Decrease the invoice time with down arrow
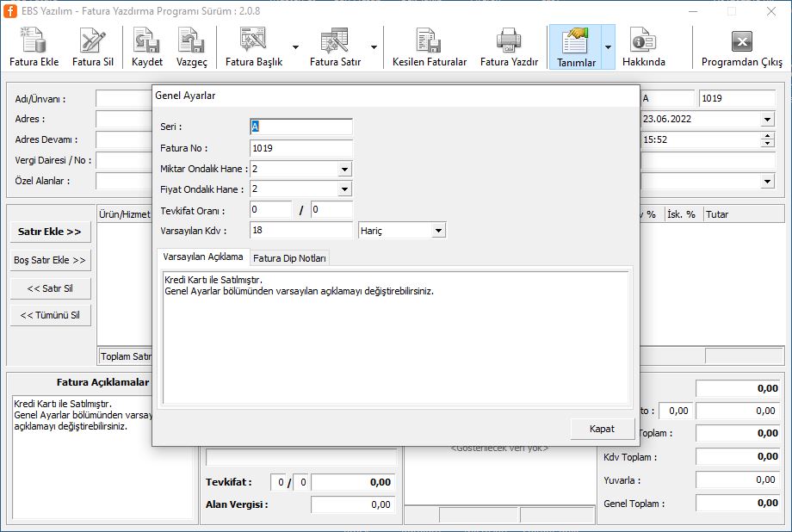Viewport: 792px width, 532px height. [x=767, y=144]
